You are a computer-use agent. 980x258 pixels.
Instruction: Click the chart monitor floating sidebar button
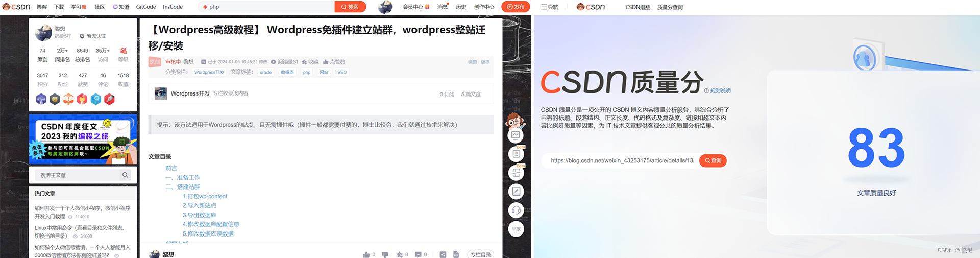(x=516, y=135)
